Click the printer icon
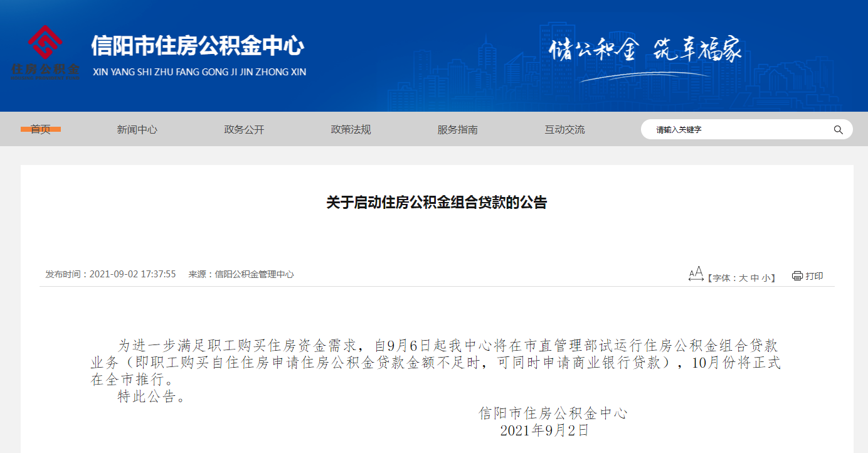 point(797,276)
